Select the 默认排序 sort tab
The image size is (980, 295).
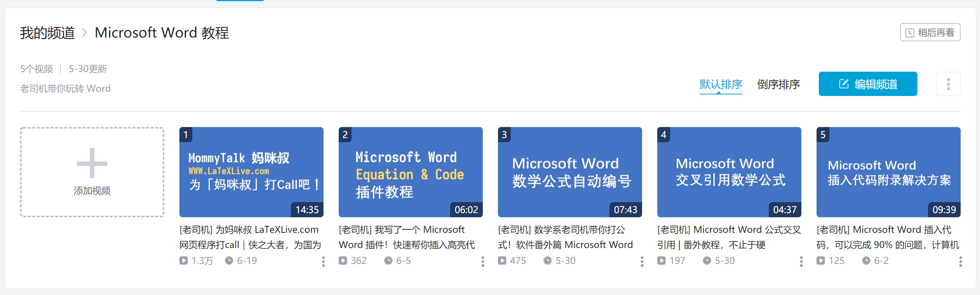[x=721, y=85]
